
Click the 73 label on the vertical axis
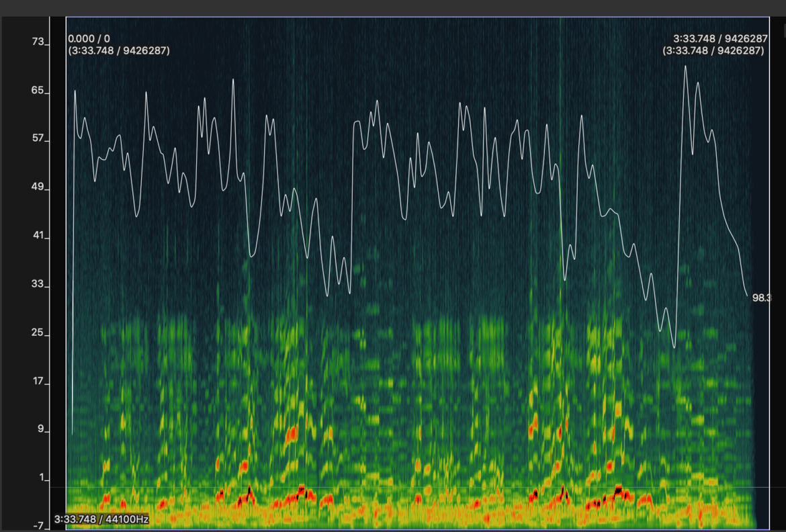pos(37,42)
